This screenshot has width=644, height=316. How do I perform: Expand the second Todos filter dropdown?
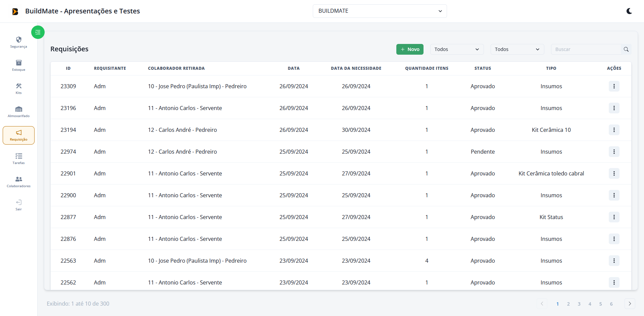[x=517, y=49]
